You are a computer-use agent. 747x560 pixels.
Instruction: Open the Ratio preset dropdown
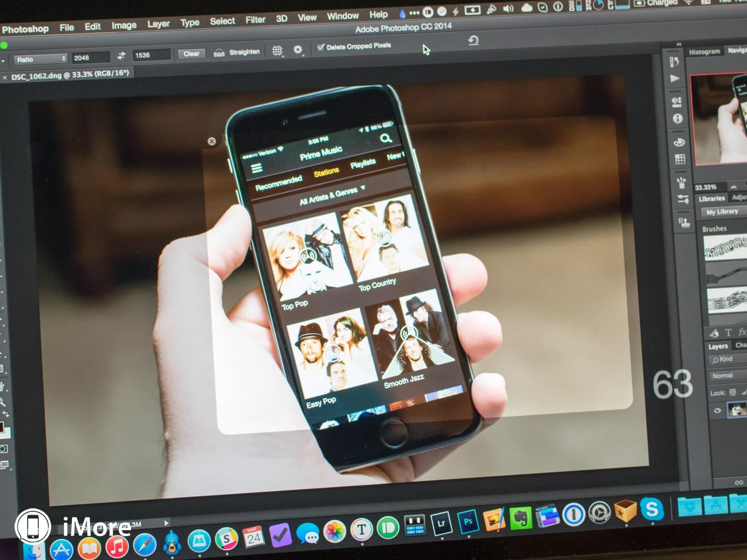pos(40,59)
